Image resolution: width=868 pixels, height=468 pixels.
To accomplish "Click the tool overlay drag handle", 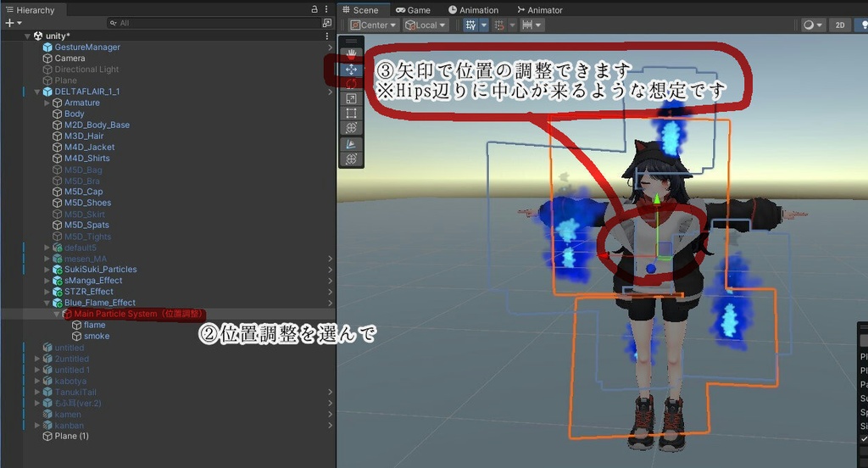I will (x=351, y=41).
